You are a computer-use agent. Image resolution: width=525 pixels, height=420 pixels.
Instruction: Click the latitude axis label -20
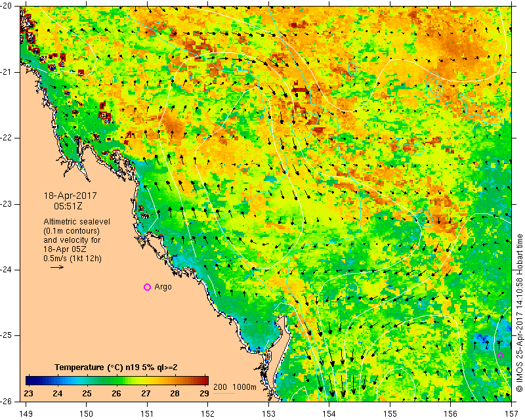click(x=6, y=7)
